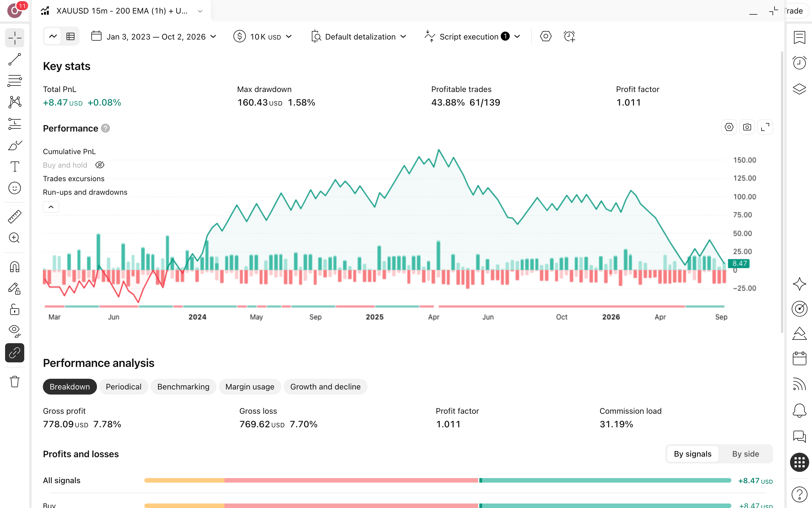812x508 pixels.
Task: Toggle lock all drawing tools
Action: (x=15, y=310)
